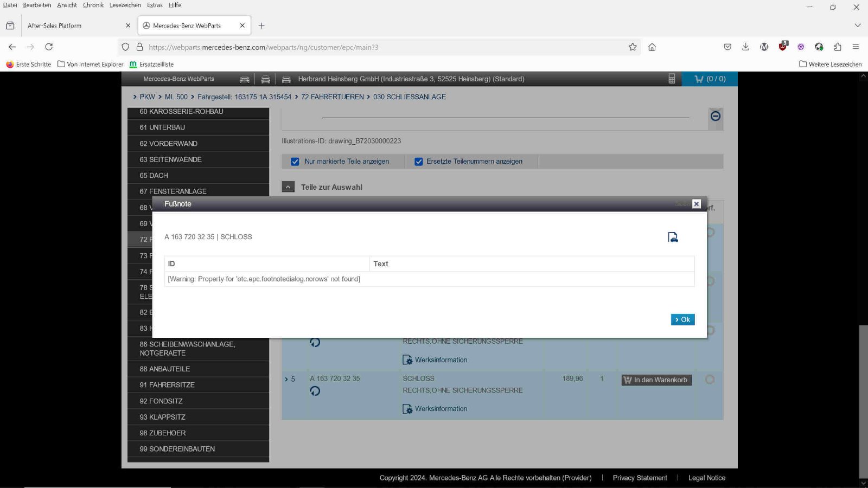
Task: Open the Firefox list all tabs dropdown
Action: pyautogui.click(x=857, y=25)
